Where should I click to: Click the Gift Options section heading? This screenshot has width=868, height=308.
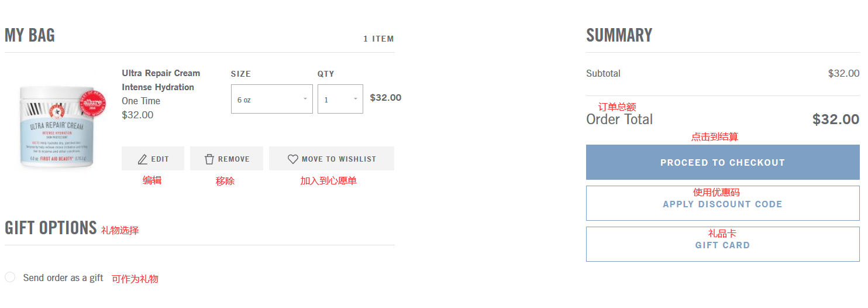click(x=50, y=228)
